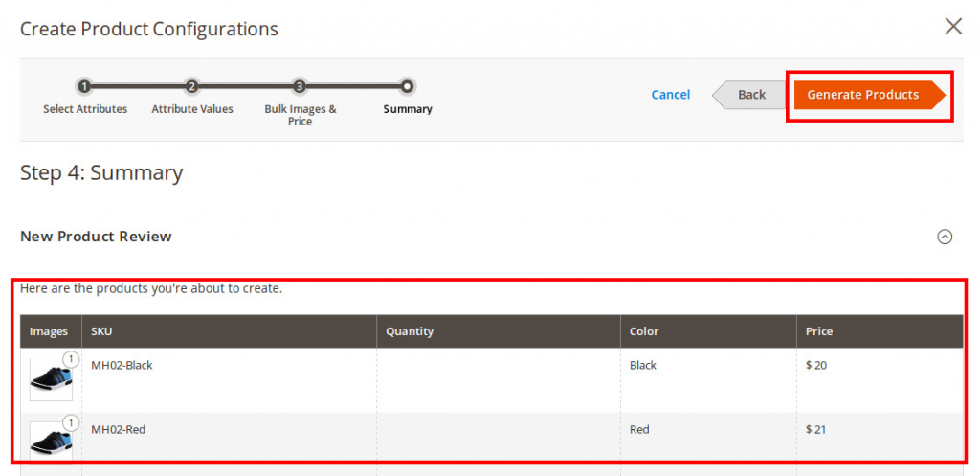980x476 pixels.
Task: Click the SKU column header
Action: 101,331
